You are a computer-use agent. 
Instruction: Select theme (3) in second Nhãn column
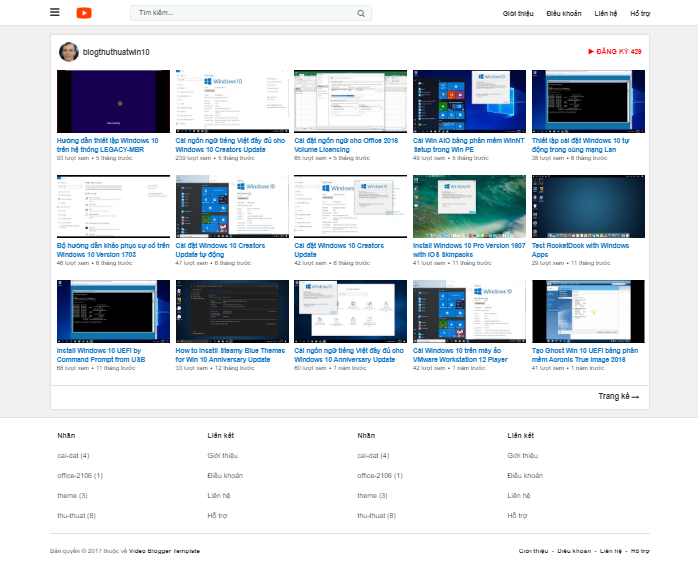point(372,495)
